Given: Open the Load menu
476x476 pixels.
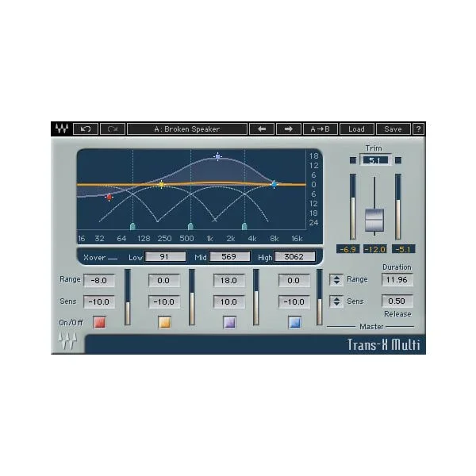Looking at the screenshot, I should [x=356, y=129].
